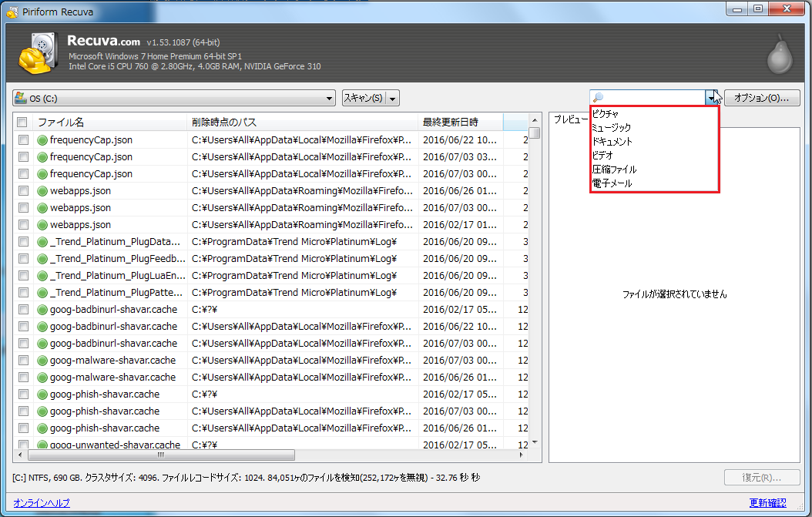
Task: Click green status dot of frequencyCap.json dated 2016/06/22
Action: point(42,140)
